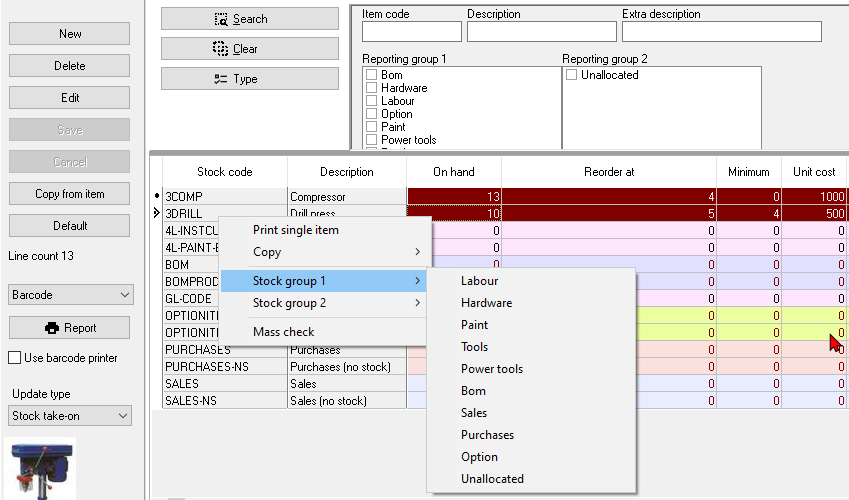The width and height of the screenshot is (849, 500).
Task: Check the Bom reporting group box
Action: [x=371, y=75]
